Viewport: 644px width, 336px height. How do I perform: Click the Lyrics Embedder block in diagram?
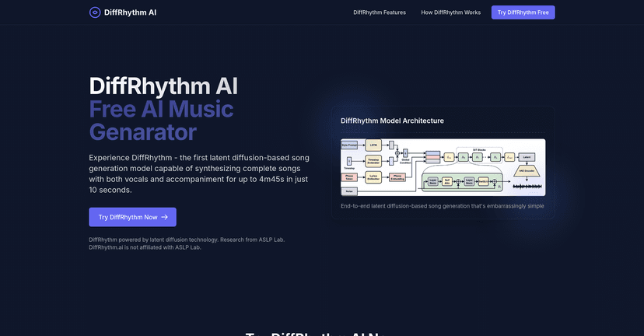373,177
